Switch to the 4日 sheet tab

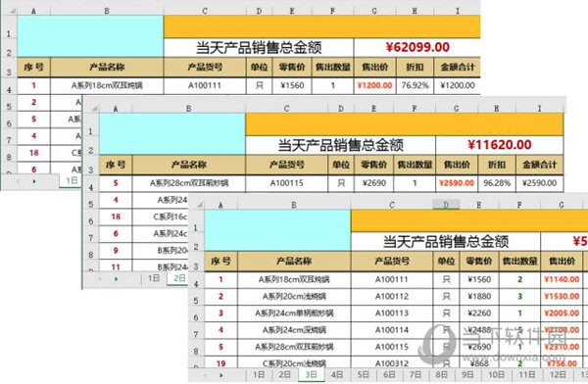click(337, 374)
